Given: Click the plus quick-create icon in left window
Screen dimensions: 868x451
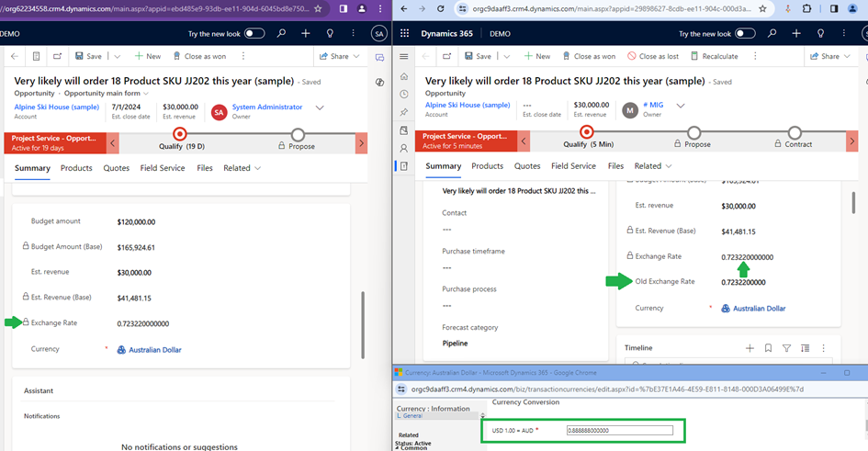Looking at the screenshot, I should pyautogui.click(x=306, y=33).
